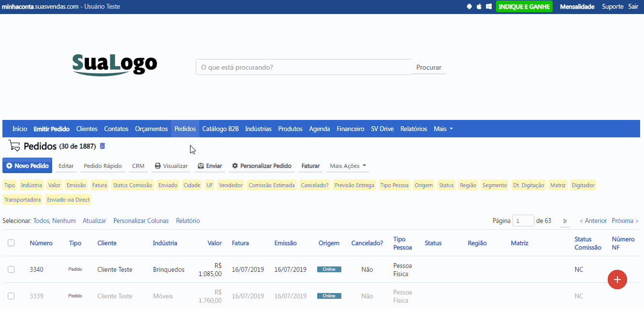Viewport: 644px width, 309px height.
Task: Open Personalizar Pedido gear button
Action: tap(262, 166)
